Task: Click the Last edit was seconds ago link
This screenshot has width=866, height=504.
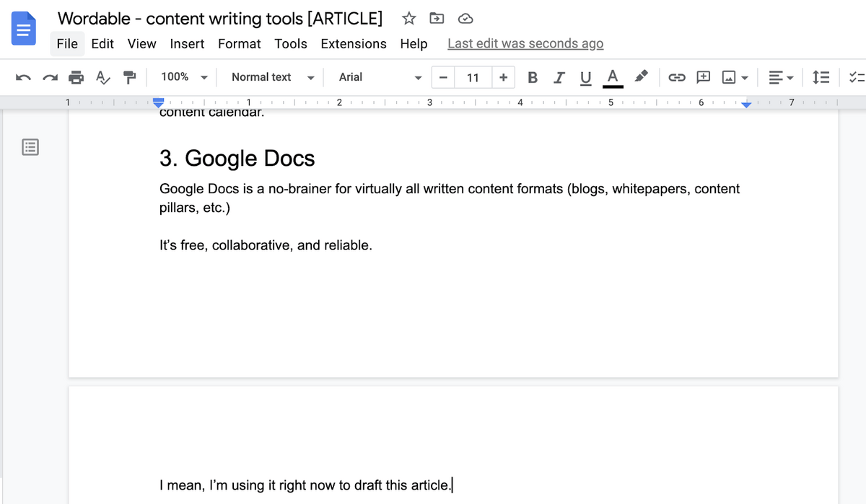Action: [525, 44]
